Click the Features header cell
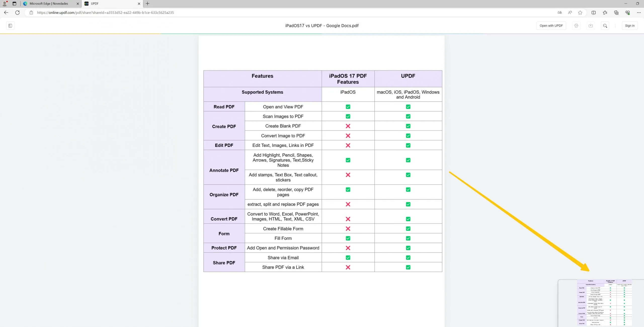The height and width of the screenshot is (327, 644). [262, 79]
